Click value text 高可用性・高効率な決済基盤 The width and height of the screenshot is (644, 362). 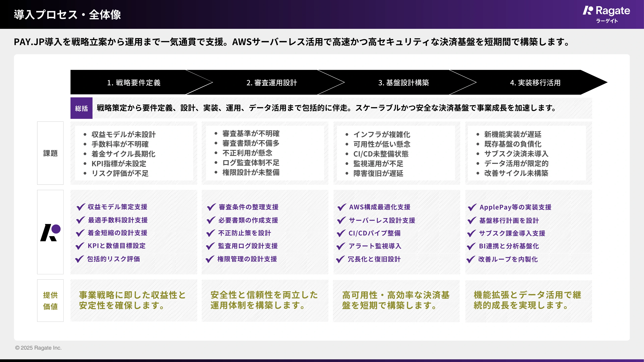pos(396,300)
